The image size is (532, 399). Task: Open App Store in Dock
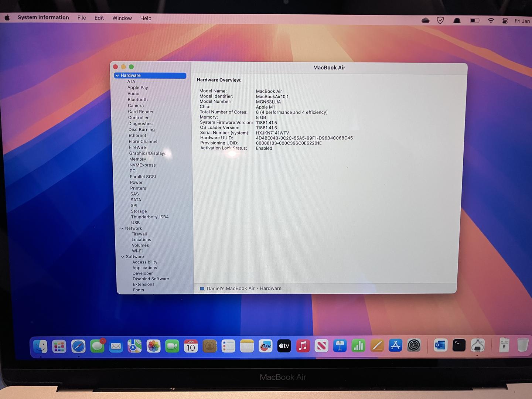click(395, 346)
